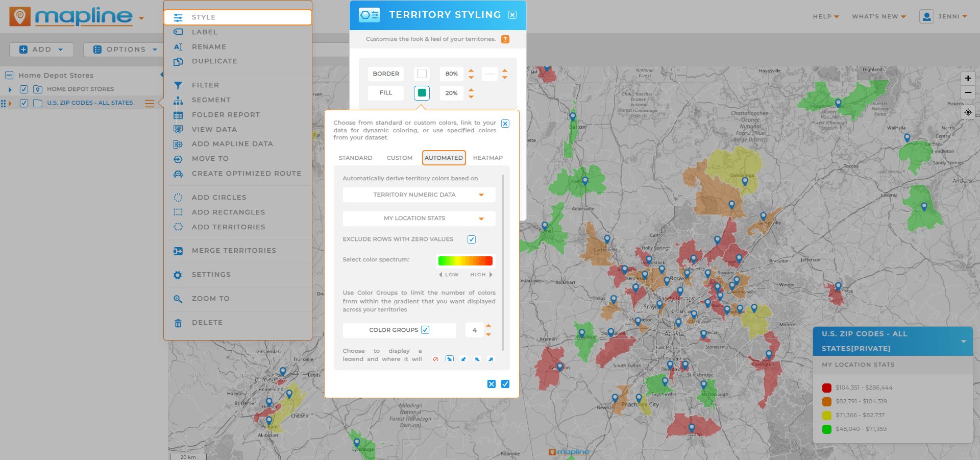
Task: Cancel color settings with X icon
Action: tap(492, 384)
